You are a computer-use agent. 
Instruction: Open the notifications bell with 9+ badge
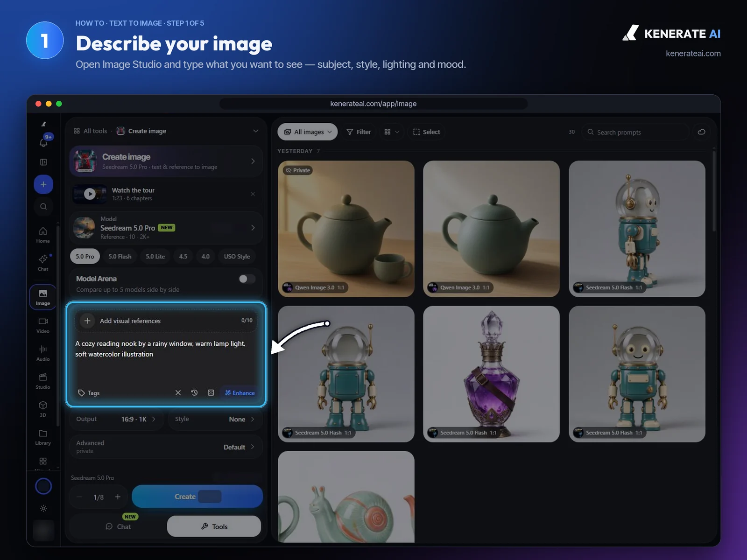click(43, 142)
